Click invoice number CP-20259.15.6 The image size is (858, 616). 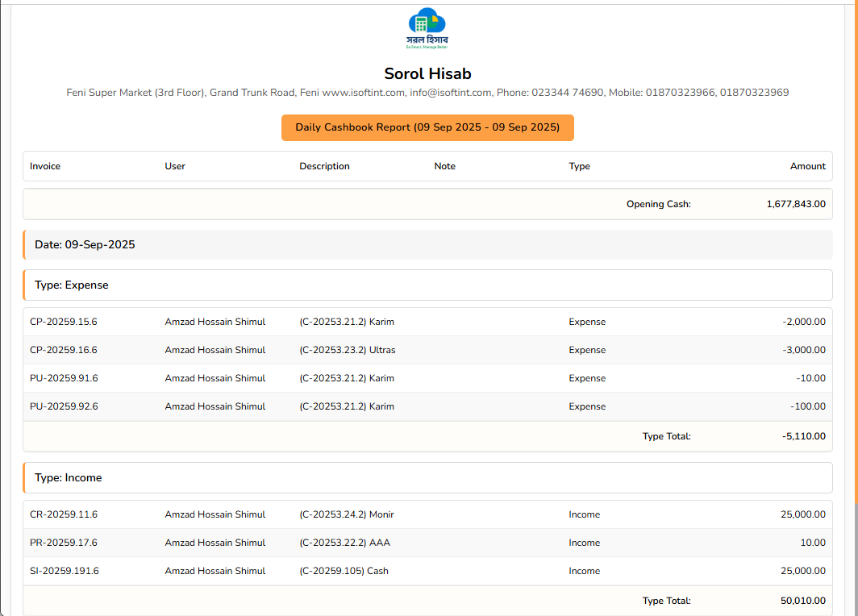[x=64, y=322]
